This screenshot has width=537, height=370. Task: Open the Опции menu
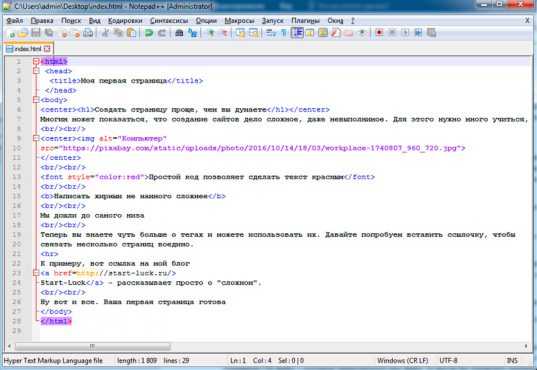tap(206, 21)
